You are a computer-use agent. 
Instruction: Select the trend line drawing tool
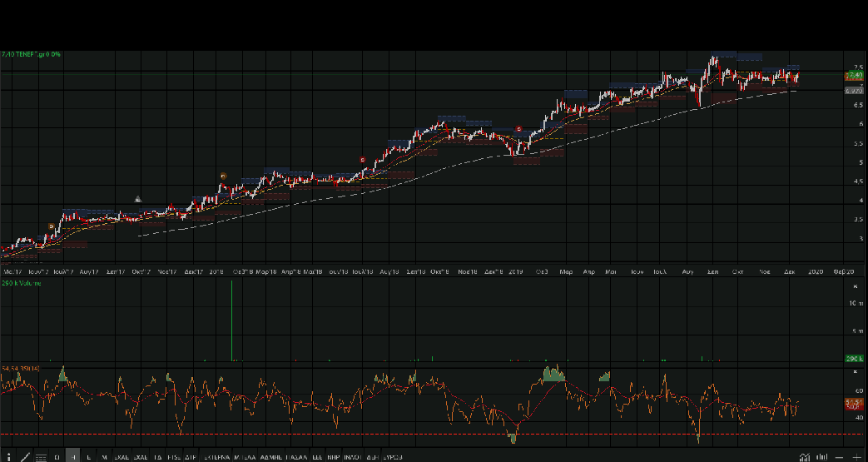(24, 457)
